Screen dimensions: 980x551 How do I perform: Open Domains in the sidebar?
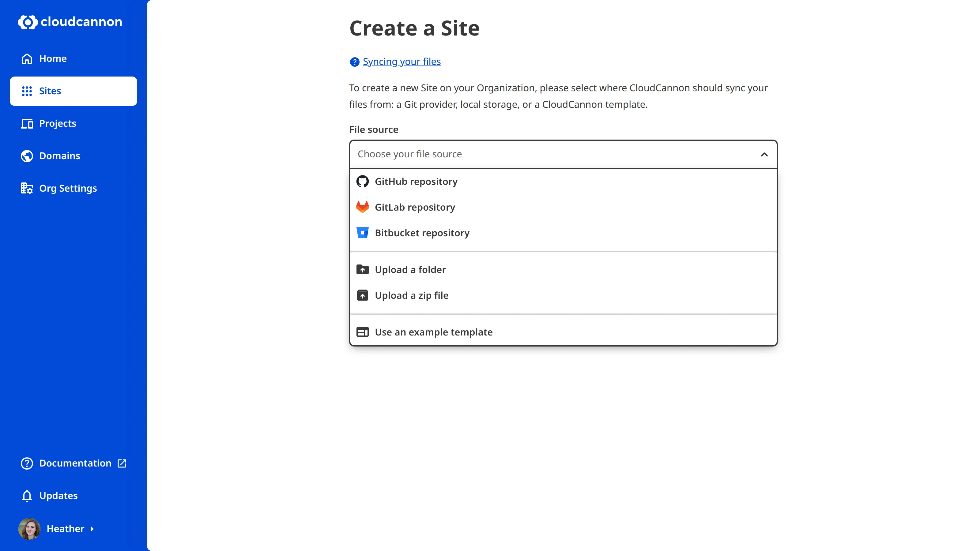(73, 156)
